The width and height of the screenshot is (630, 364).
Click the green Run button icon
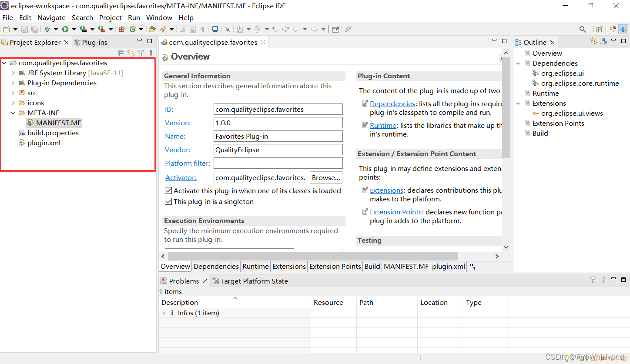tap(65, 29)
